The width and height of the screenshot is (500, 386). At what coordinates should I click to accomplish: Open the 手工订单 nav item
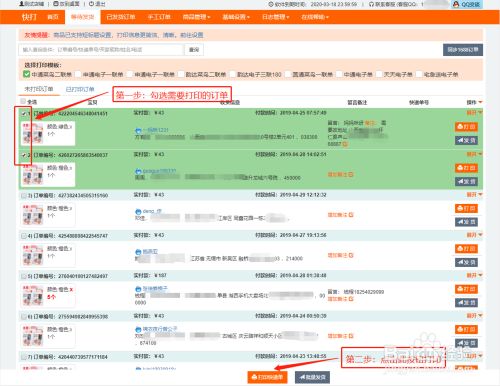coord(159,17)
